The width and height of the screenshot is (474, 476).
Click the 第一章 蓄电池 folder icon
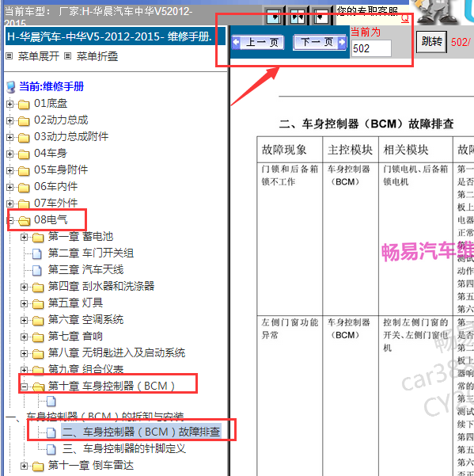point(38,238)
